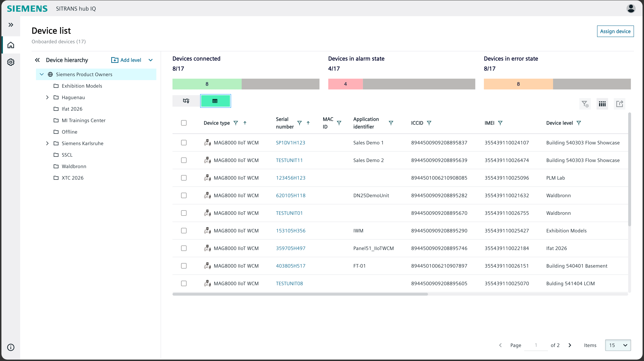The image size is (644, 361).
Task: Select the Ifat 2026 folder
Action: point(72,109)
